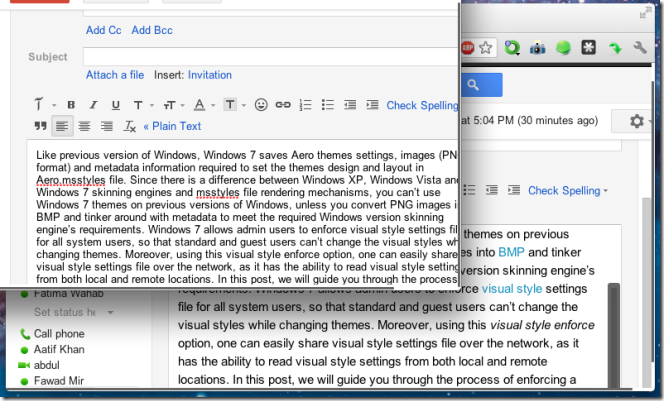Click the green video camera icon beside abdul

coord(24,365)
